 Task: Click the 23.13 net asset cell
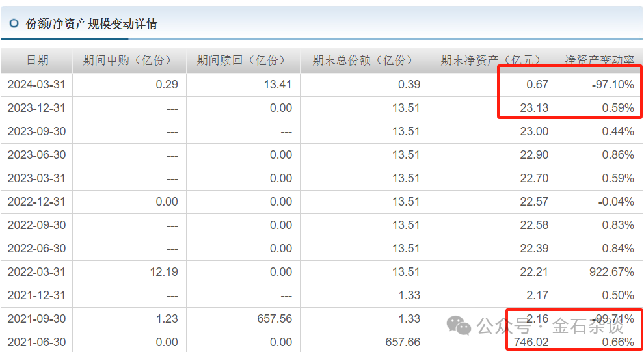click(534, 108)
